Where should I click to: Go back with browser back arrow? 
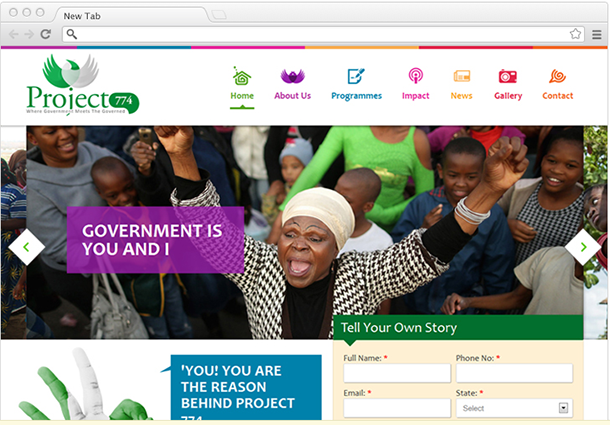[14, 34]
